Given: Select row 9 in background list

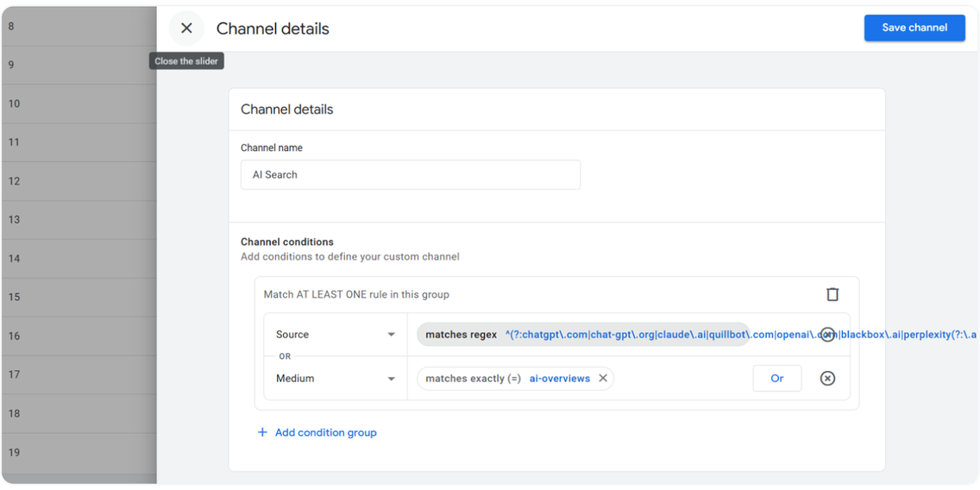Looking at the screenshot, I should pos(79,65).
